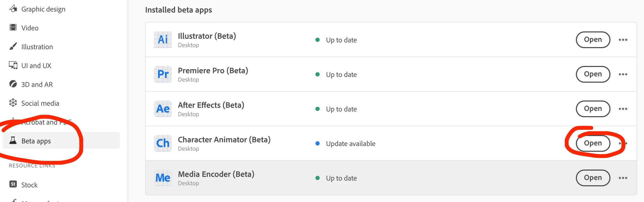Click the After Effects (Beta) app icon
Screen dimensions: 644x202
click(x=163, y=109)
